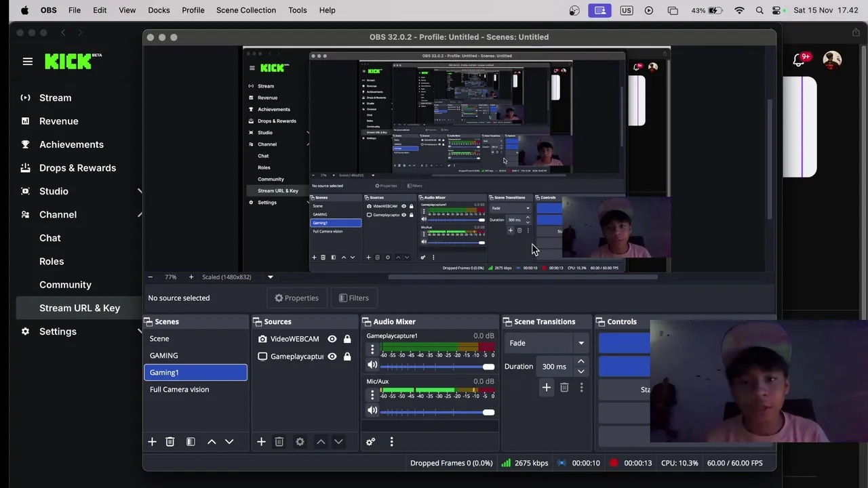Move scene down arrow in Scenes panel
The image size is (868, 488).
pyautogui.click(x=229, y=442)
